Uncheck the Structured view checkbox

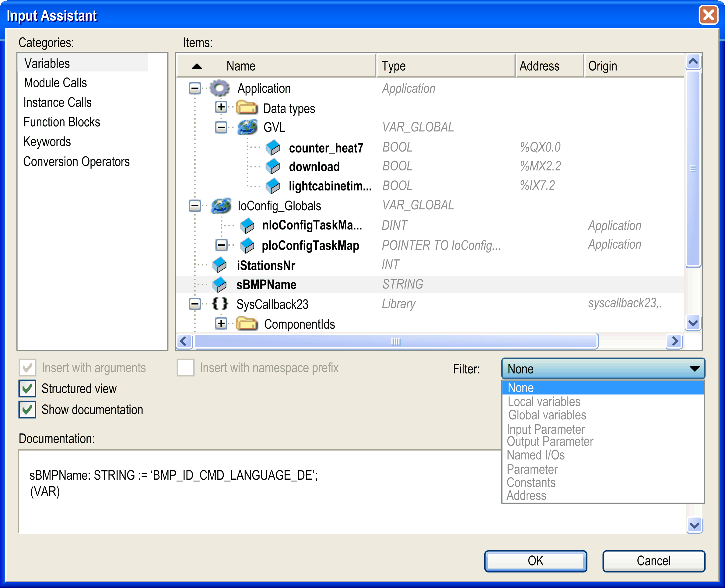[27, 388]
